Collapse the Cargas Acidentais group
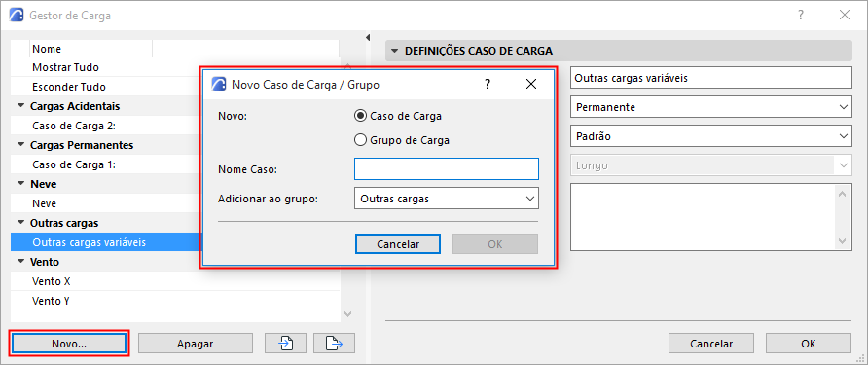 (x=21, y=106)
